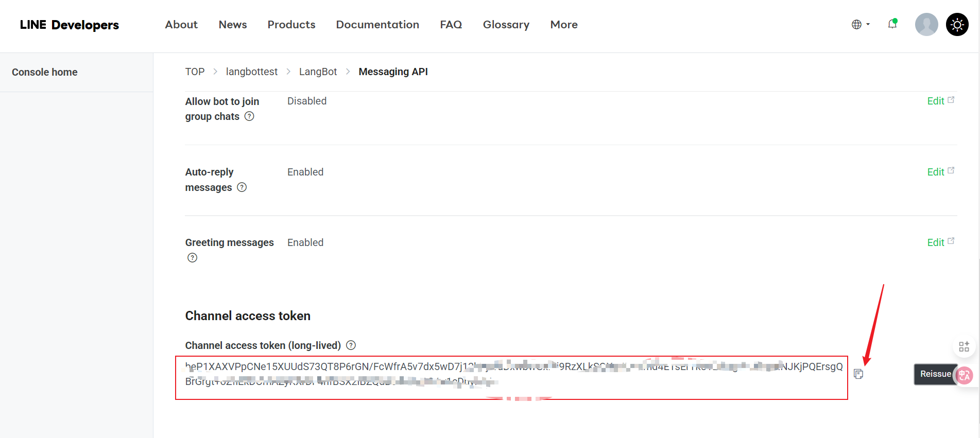Click the Reissue button

tap(935, 374)
